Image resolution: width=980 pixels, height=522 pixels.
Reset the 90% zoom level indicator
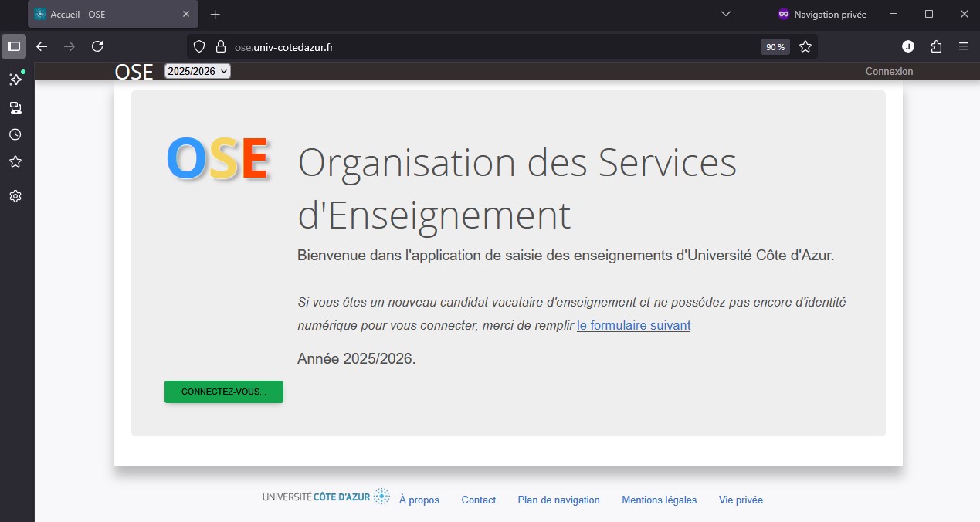tap(775, 47)
